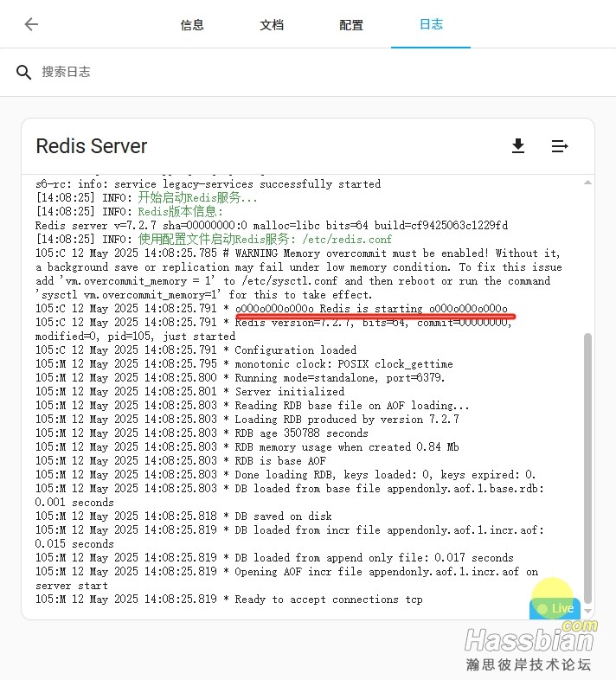Viewport: 616px width, 680px height.
Task: Switch to the 信息 tab
Action: (192, 25)
